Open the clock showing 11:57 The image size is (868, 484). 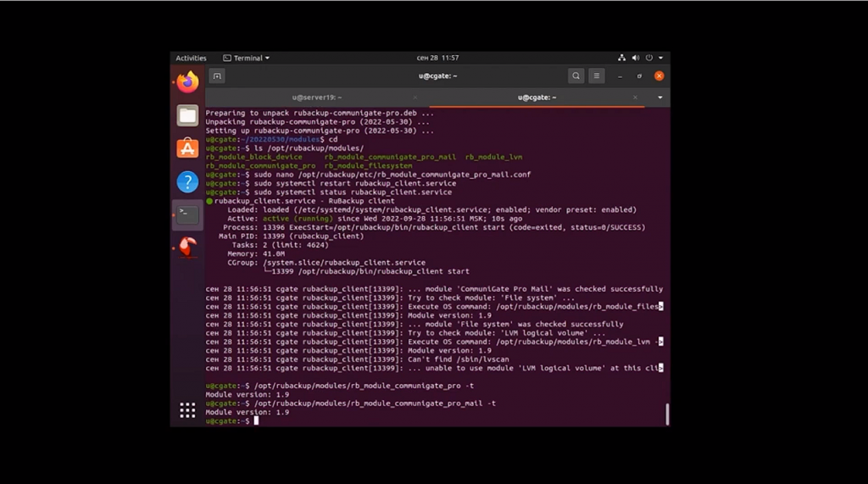(x=438, y=58)
